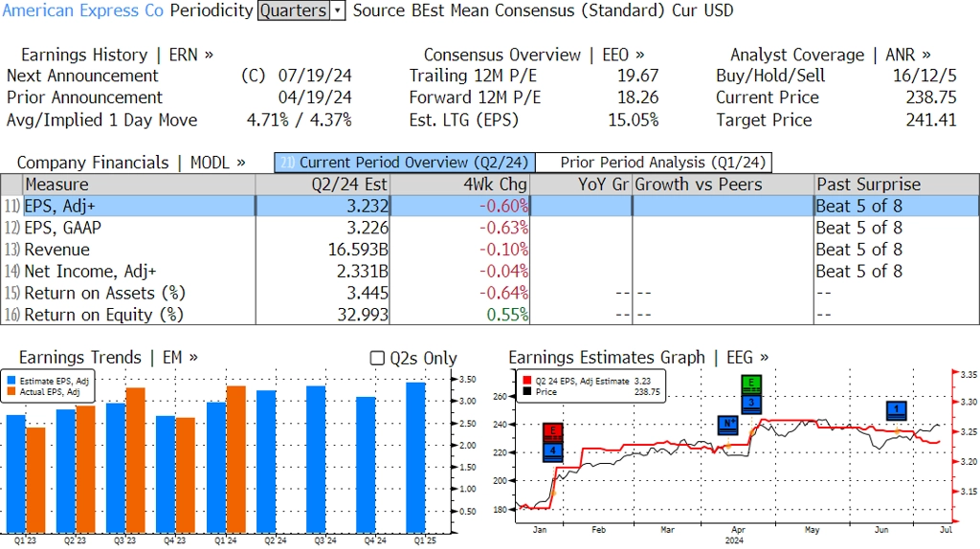The height and width of the screenshot is (549, 980).
Task: Select the Return on Equity (%) row
Action: pyautogui.click(x=489, y=315)
